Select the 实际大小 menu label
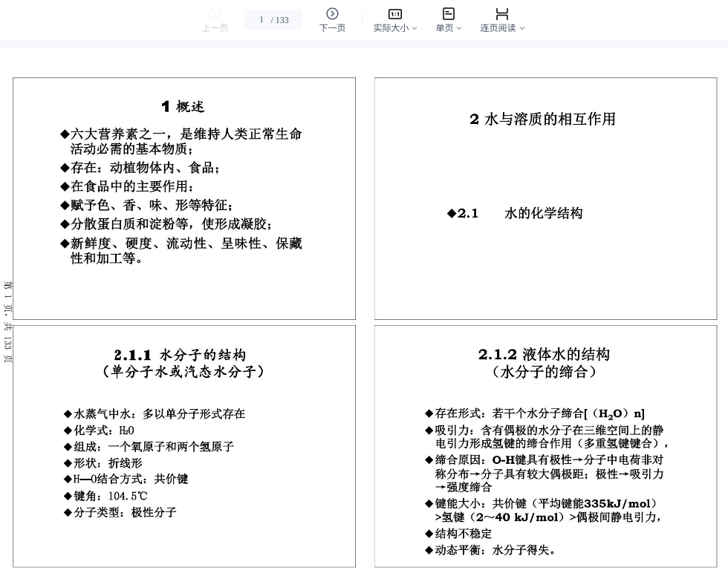 391,28
